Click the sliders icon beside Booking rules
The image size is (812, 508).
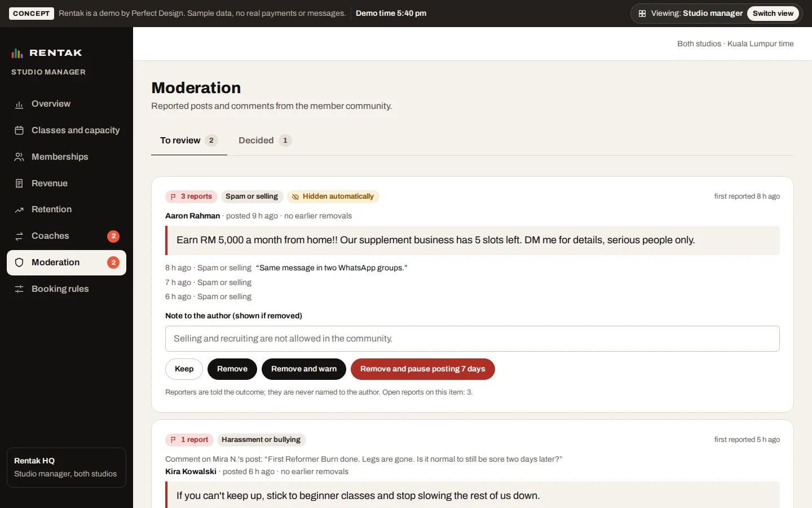pyautogui.click(x=19, y=289)
